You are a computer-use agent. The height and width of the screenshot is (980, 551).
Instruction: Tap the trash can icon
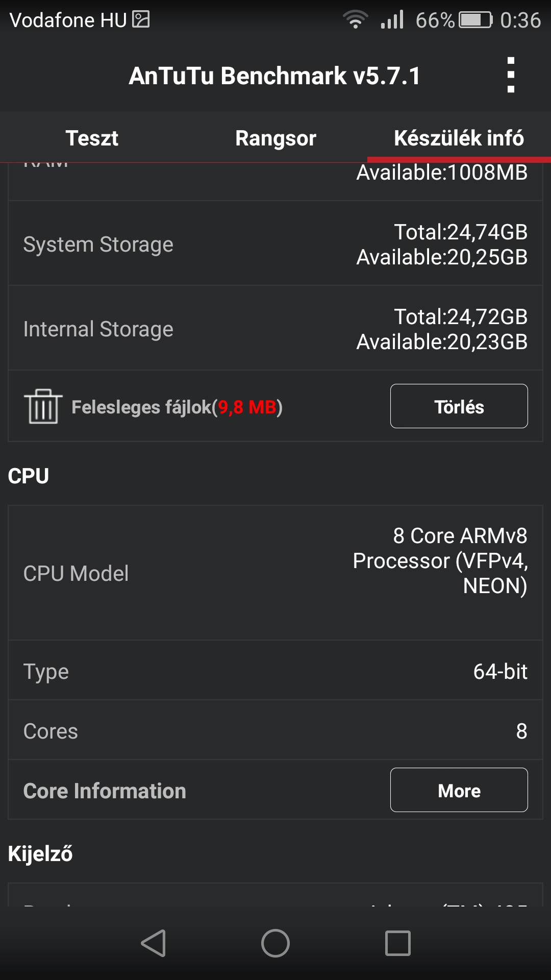click(43, 406)
